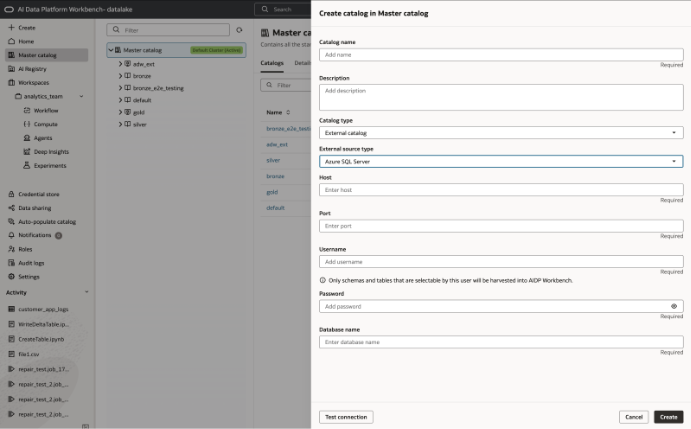
Task: Open the Catalog type dropdown
Action: tap(501, 133)
